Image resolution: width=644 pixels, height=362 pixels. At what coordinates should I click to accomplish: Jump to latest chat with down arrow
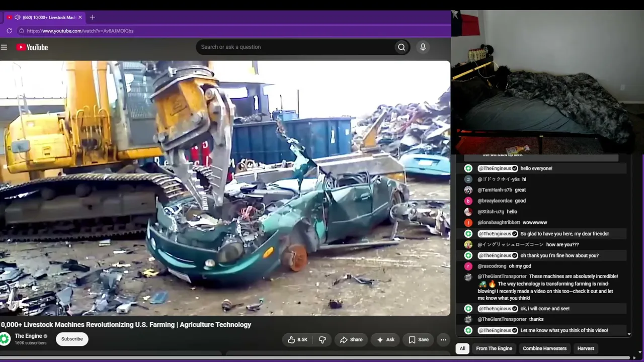click(x=629, y=334)
